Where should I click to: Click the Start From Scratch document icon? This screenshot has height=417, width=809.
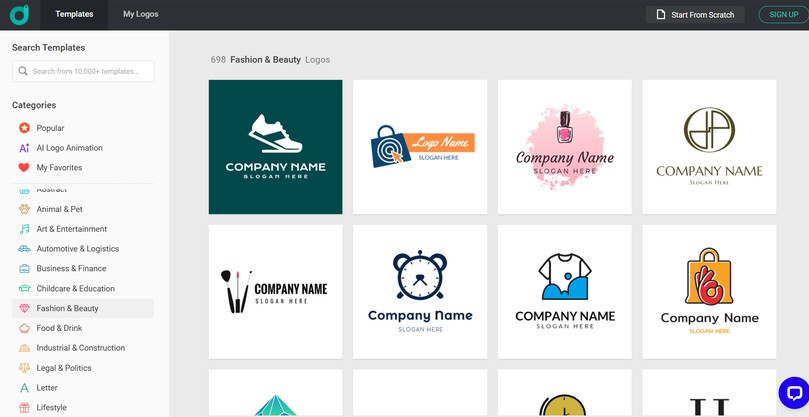tap(661, 14)
